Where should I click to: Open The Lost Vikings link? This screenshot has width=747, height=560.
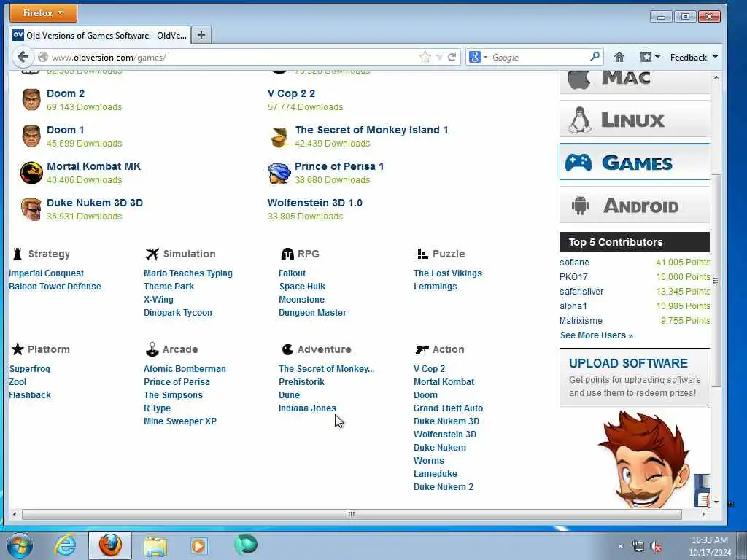pos(448,273)
